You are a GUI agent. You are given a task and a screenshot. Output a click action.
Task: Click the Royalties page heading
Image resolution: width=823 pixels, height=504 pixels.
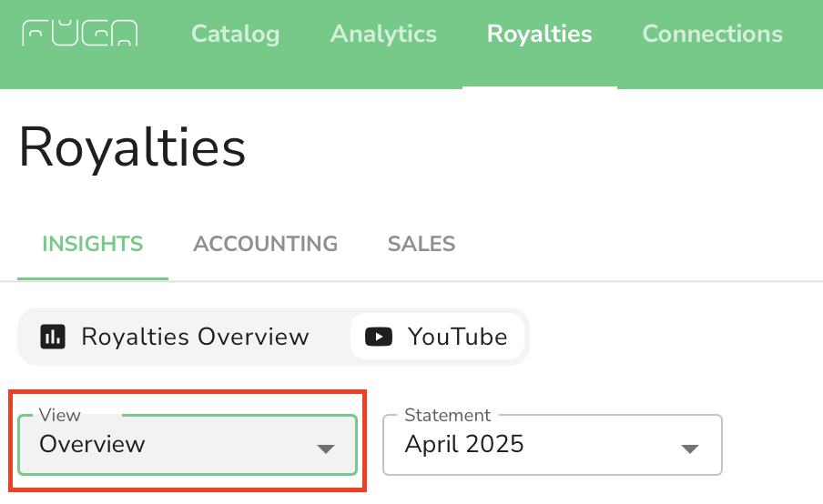(x=132, y=148)
